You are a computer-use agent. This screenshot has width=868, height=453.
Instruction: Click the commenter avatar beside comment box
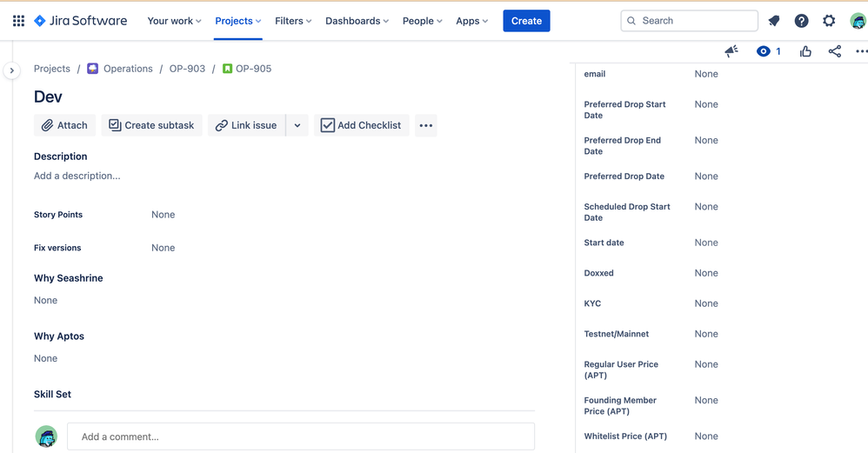[46, 437]
